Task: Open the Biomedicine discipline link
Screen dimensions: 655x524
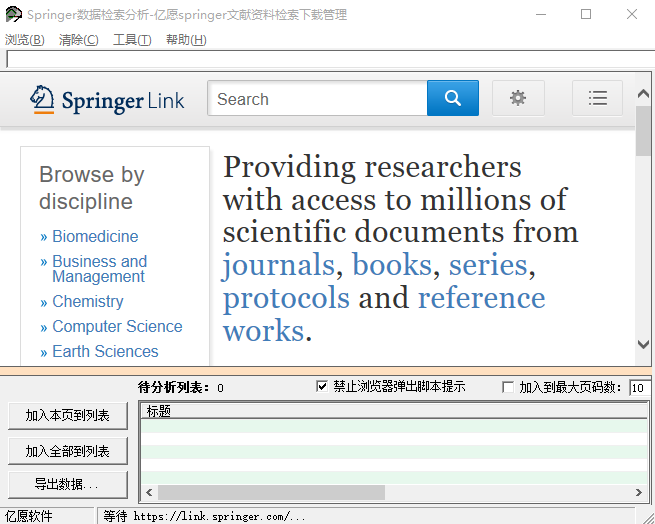Action: 95,237
